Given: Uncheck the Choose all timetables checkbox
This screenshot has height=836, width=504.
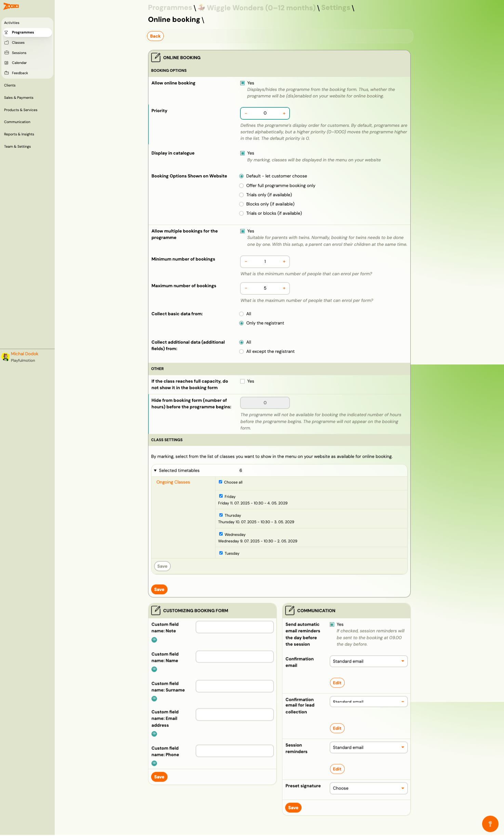Looking at the screenshot, I should [221, 482].
